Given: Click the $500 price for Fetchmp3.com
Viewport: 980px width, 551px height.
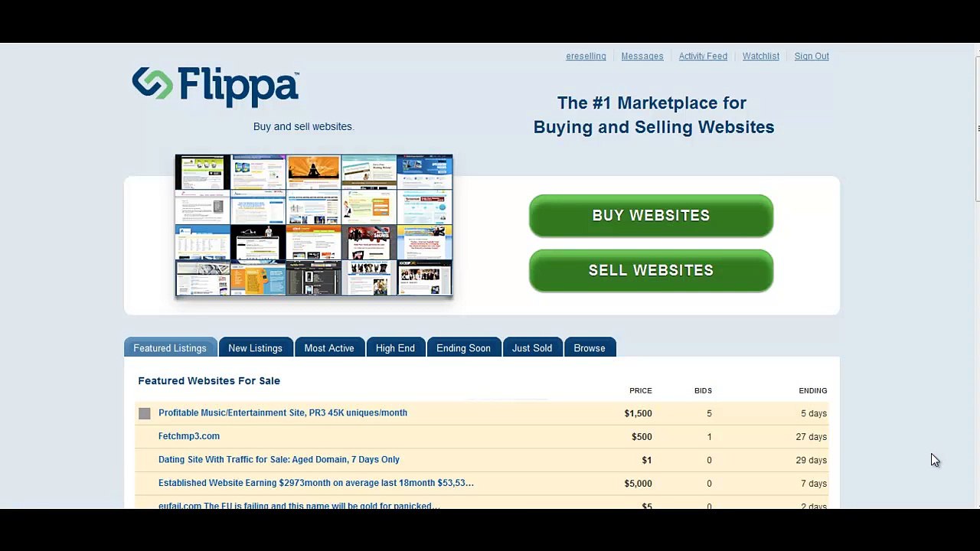Looking at the screenshot, I should (642, 437).
